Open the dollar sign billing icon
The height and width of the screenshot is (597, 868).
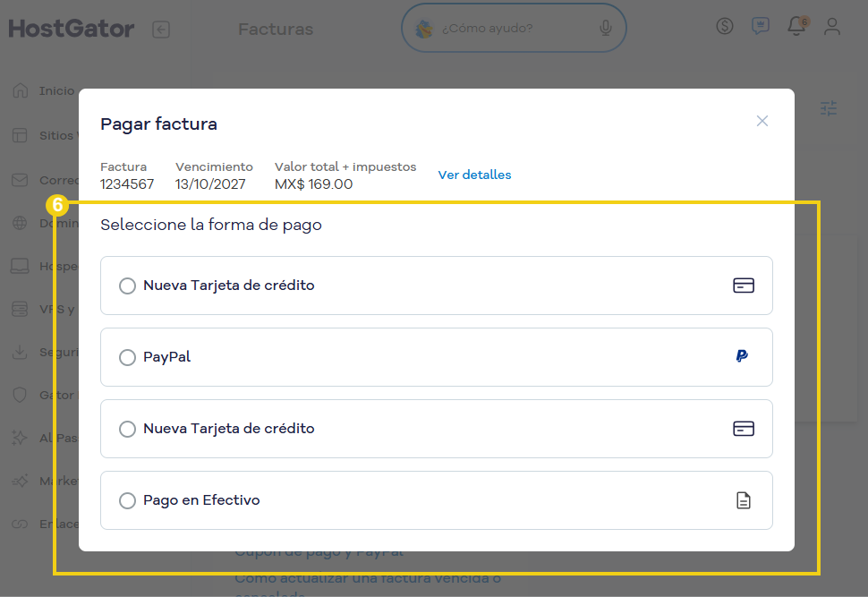725,25
